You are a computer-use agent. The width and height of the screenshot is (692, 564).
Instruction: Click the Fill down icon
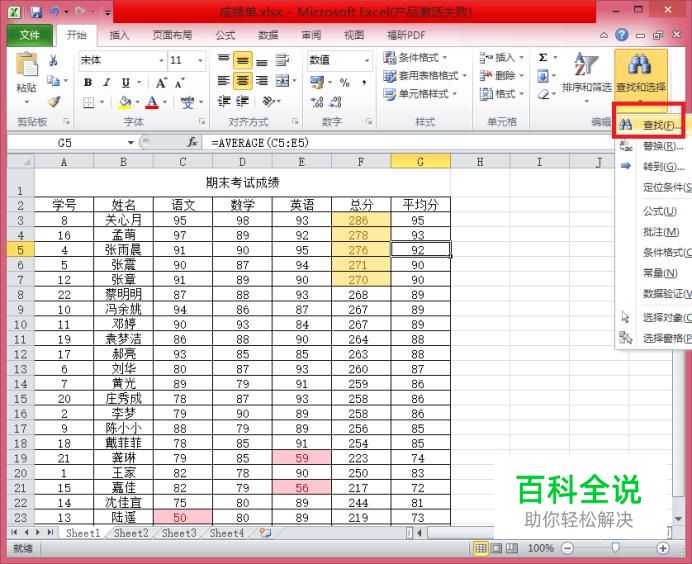543,76
